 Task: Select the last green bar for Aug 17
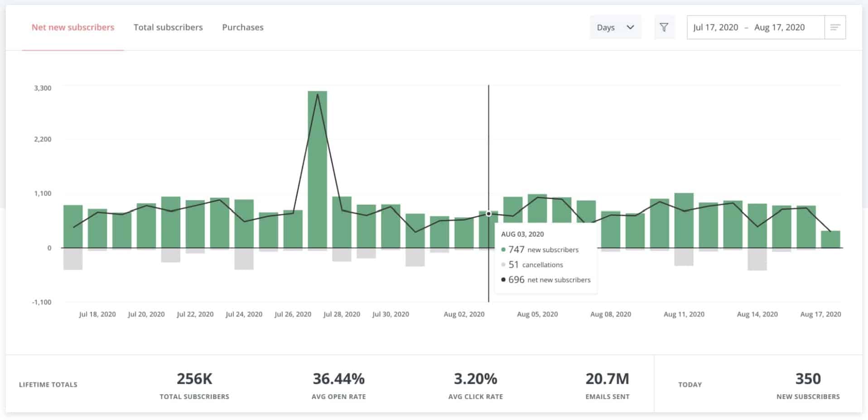[x=830, y=239]
